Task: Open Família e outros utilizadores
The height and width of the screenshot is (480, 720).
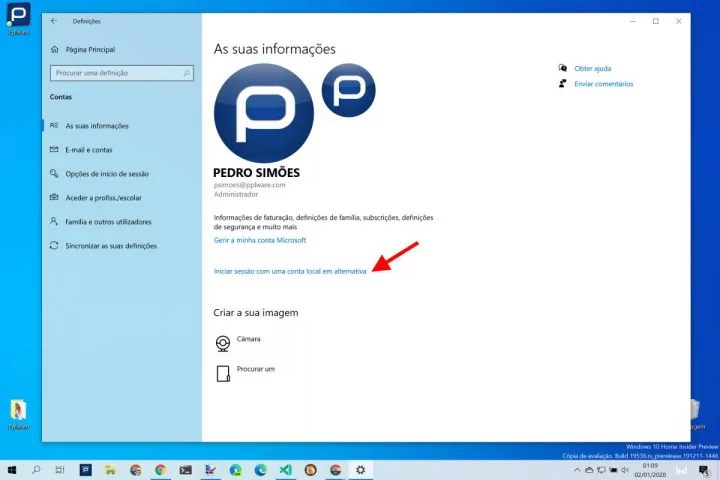Action: pyautogui.click(x=108, y=222)
